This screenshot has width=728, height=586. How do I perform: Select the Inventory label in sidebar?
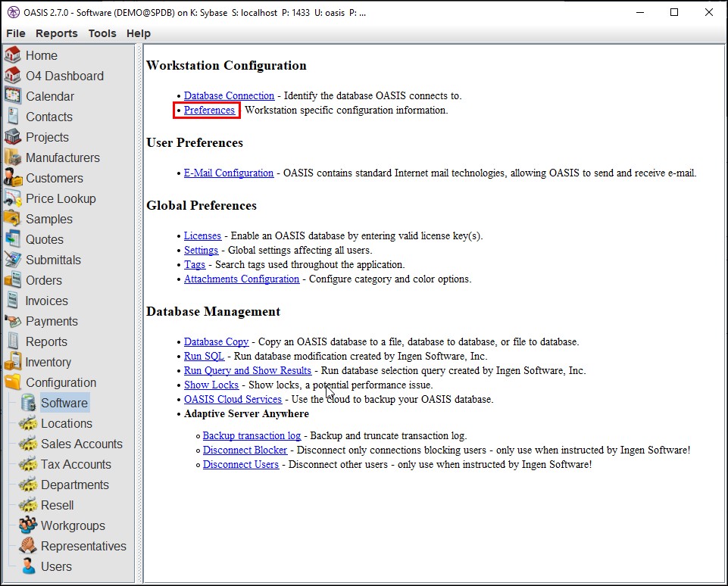(48, 362)
